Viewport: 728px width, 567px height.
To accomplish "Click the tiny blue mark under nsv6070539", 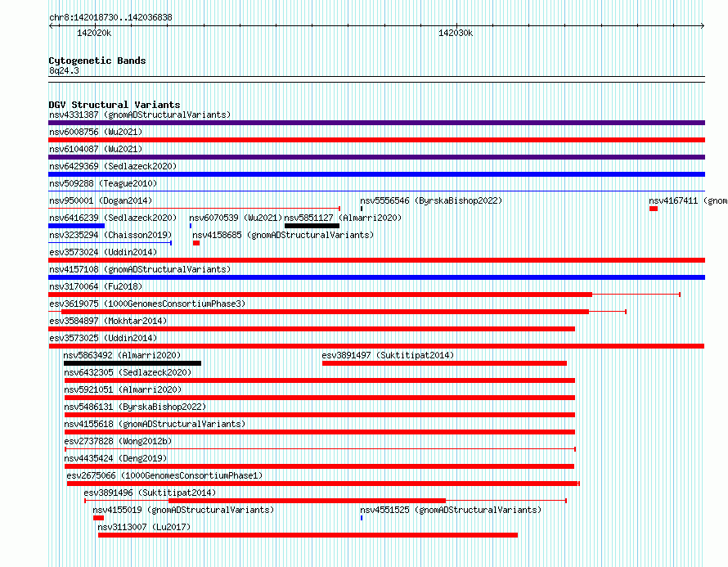I will coord(191,226).
